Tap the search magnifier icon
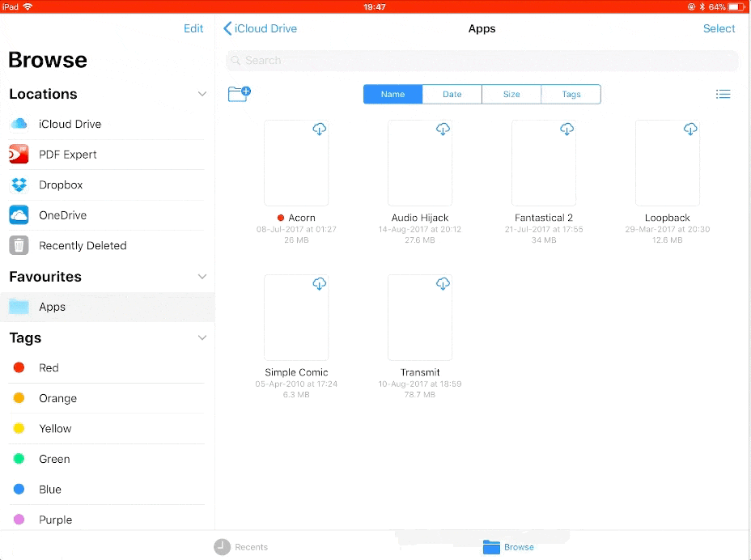Screen dimensions: 751x560 click(235, 61)
